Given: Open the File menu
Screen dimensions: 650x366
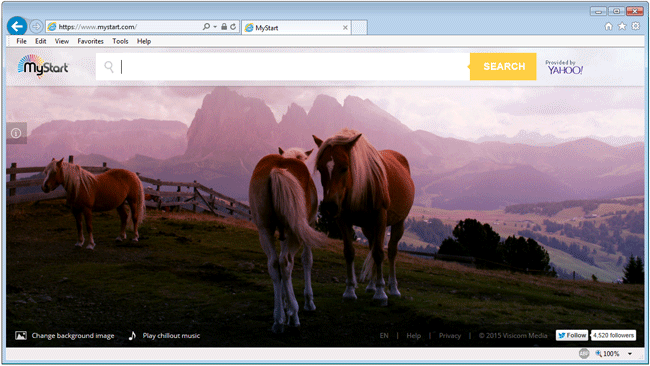Looking at the screenshot, I should pos(22,41).
